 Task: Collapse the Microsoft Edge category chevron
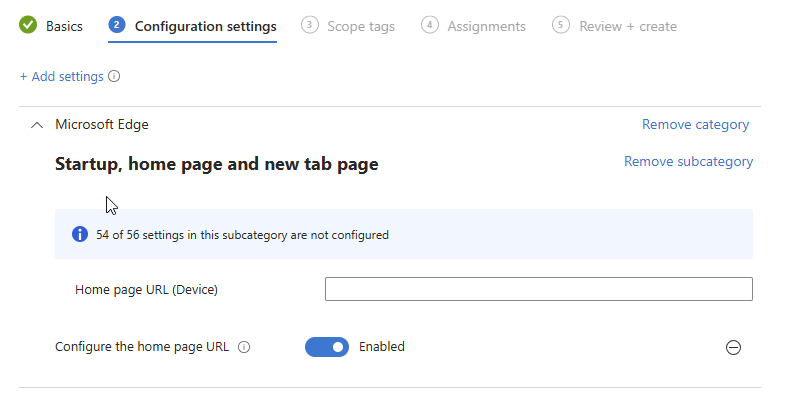point(37,125)
